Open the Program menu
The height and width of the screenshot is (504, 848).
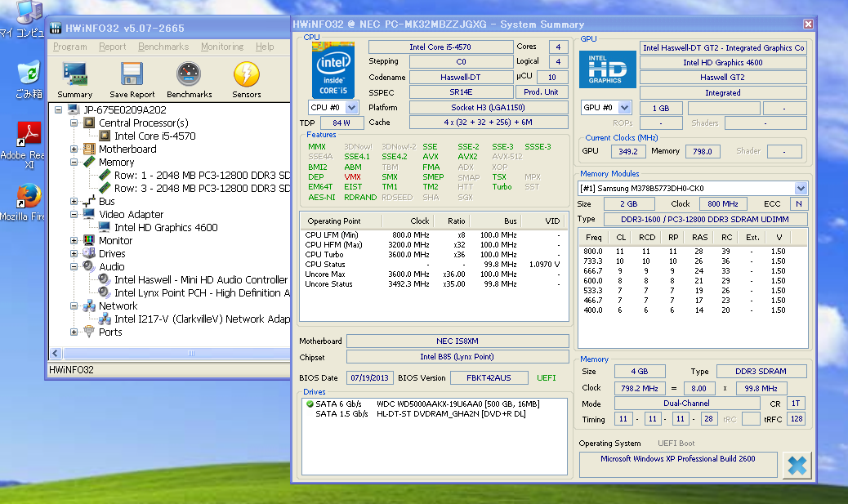(x=69, y=47)
